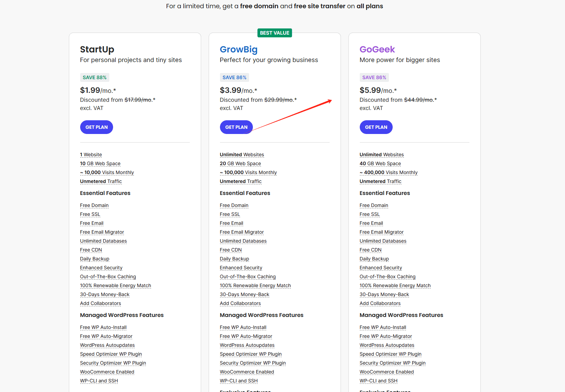565x392 pixels.
Task: Open 'Unlimited Websites' info in GoGeek
Action: (382, 155)
